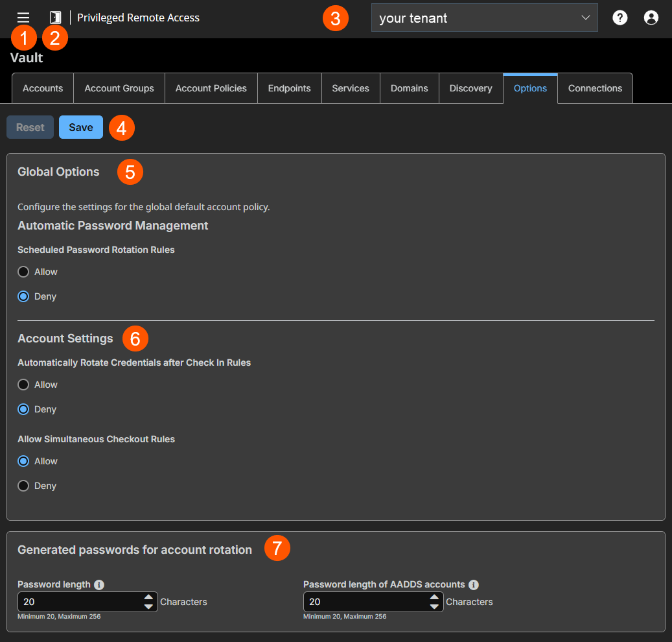This screenshot has width=672, height=642.
Task: Click the Reset button
Action: (x=30, y=127)
